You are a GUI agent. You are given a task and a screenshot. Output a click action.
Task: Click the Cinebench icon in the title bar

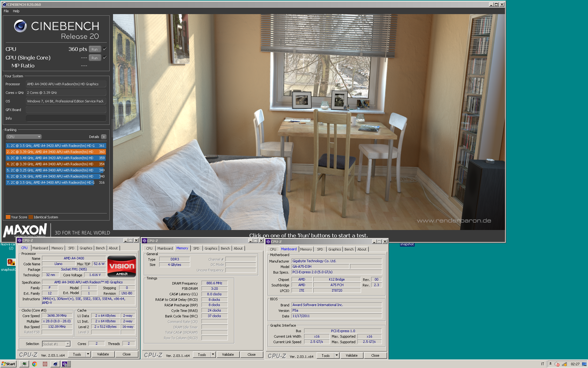tap(4, 5)
